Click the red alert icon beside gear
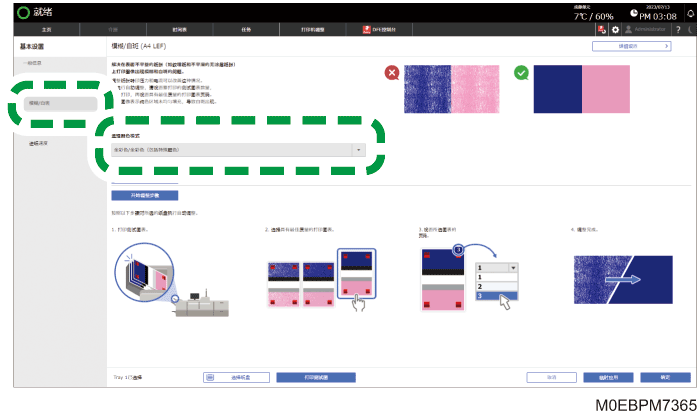This screenshot has height=416, width=700. [602, 29]
